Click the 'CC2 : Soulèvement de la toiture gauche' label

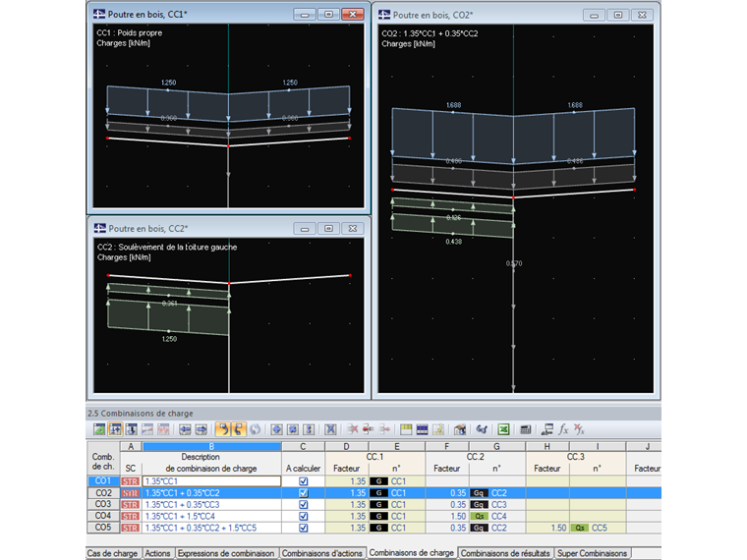(x=167, y=248)
